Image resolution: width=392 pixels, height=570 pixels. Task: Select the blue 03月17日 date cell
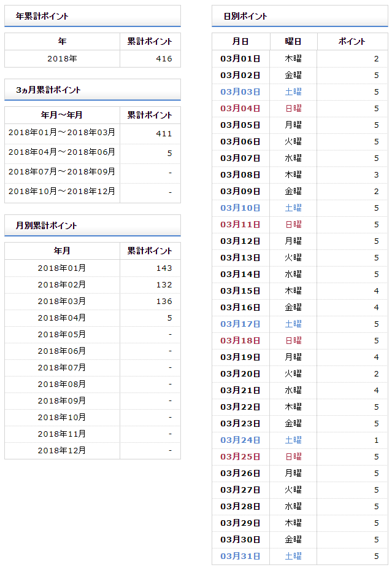click(240, 324)
